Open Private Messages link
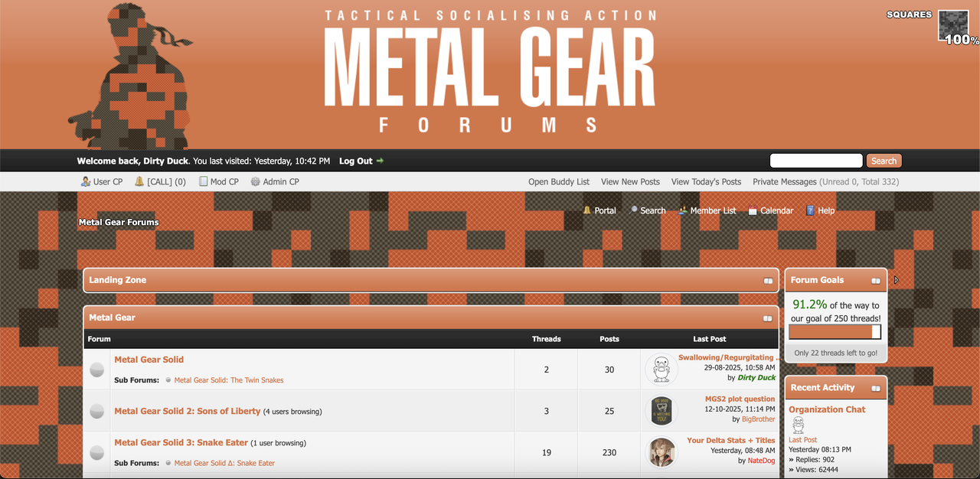Screen dimensions: 980x479 pos(785,182)
